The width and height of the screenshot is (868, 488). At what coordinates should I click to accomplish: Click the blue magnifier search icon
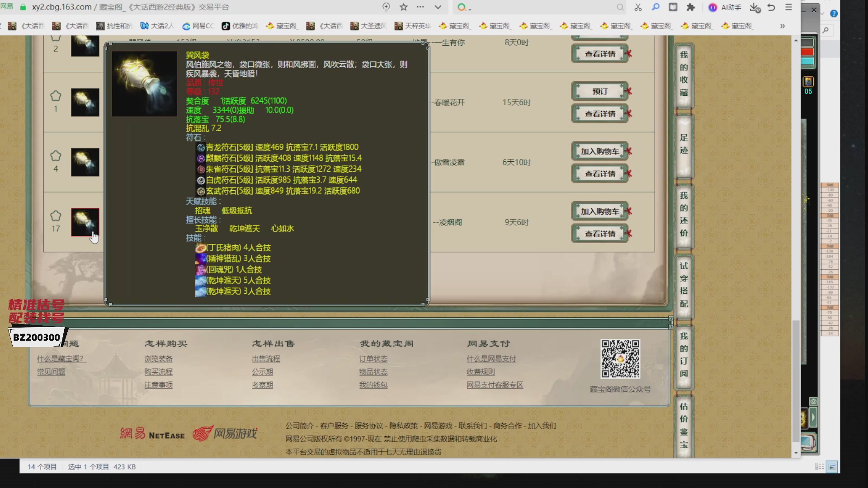(656, 7)
